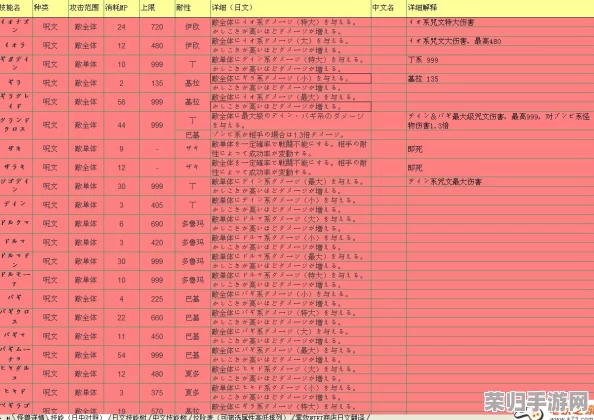
Task: Select the Japanese detail cell mentioning 1.3倍
Action: [291, 135]
